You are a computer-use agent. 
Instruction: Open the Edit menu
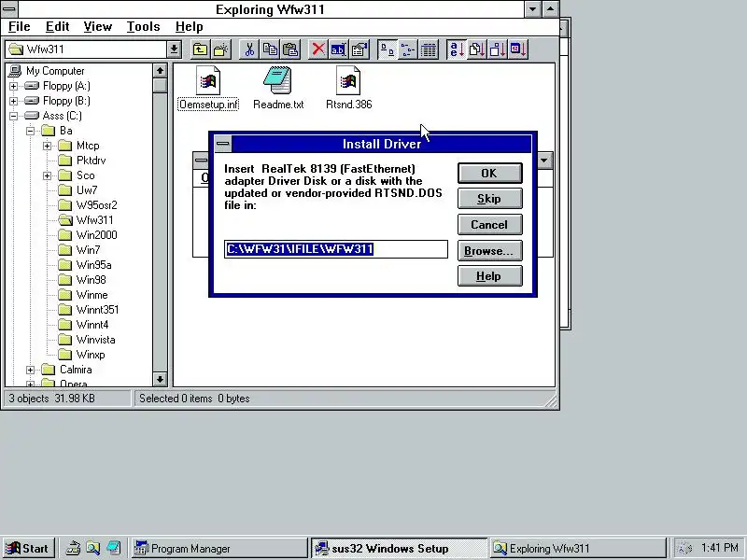click(57, 27)
